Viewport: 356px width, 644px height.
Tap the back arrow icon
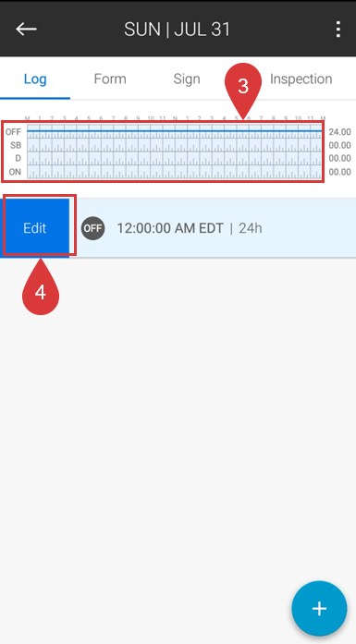[x=26, y=29]
